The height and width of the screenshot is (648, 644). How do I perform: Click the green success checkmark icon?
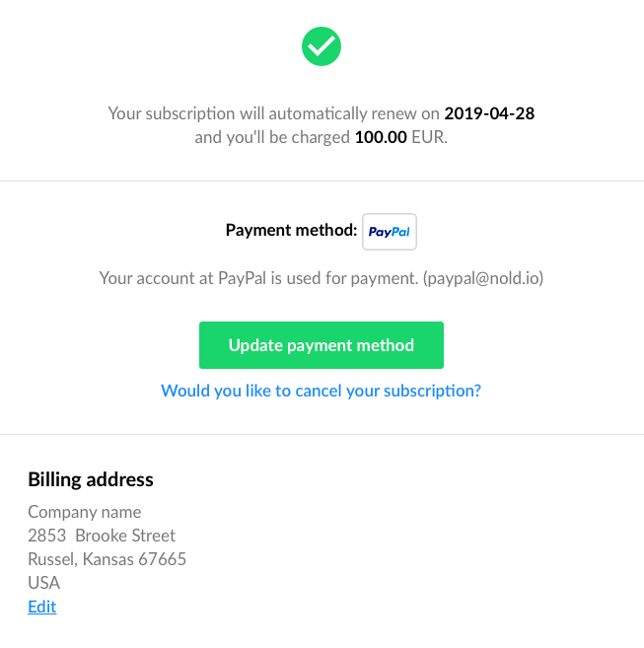(322, 46)
